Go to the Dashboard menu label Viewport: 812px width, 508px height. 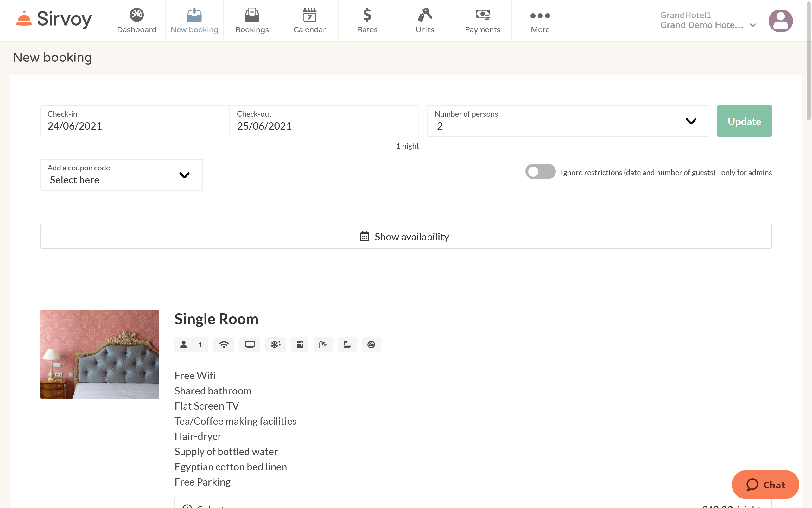137,29
